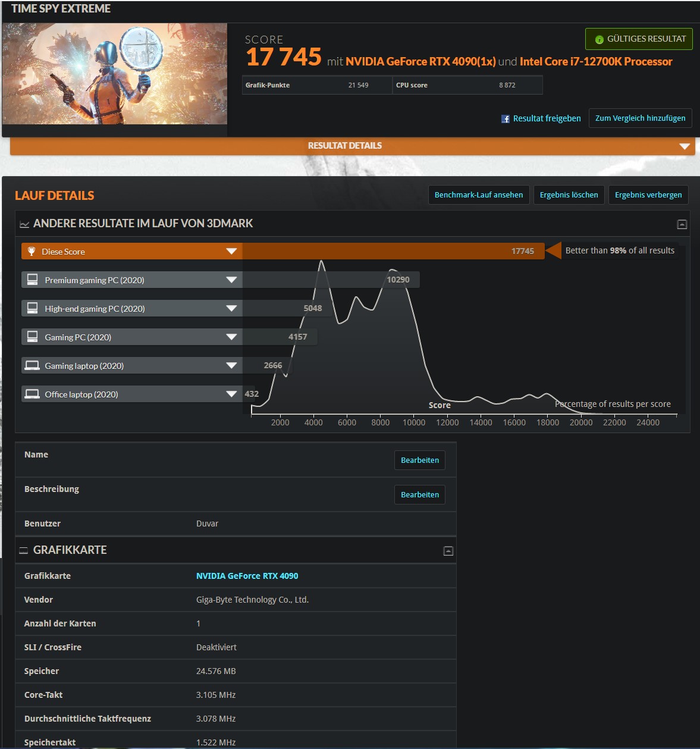
Task: Open the Diese Score dropdown arrow
Action: pos(232,251)
